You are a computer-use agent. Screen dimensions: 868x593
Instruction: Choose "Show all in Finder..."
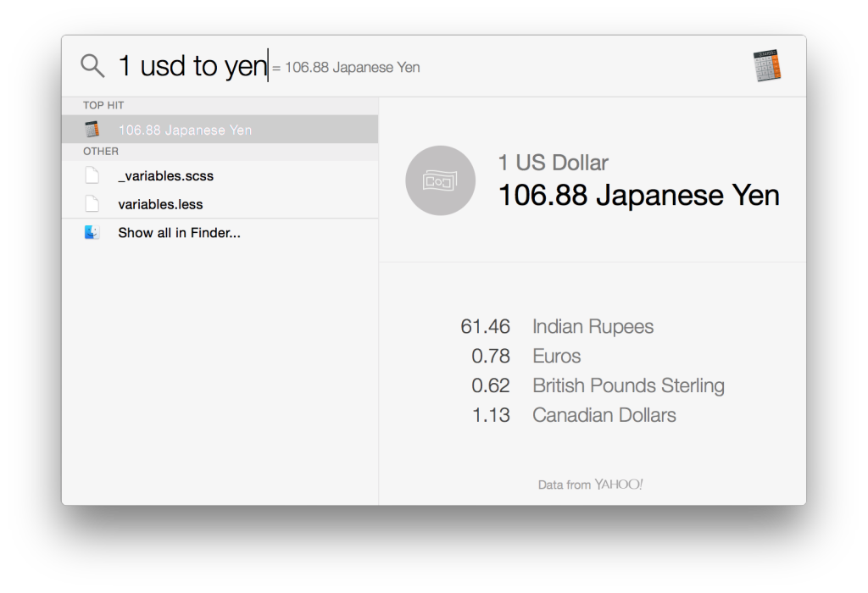coord(179,232)
